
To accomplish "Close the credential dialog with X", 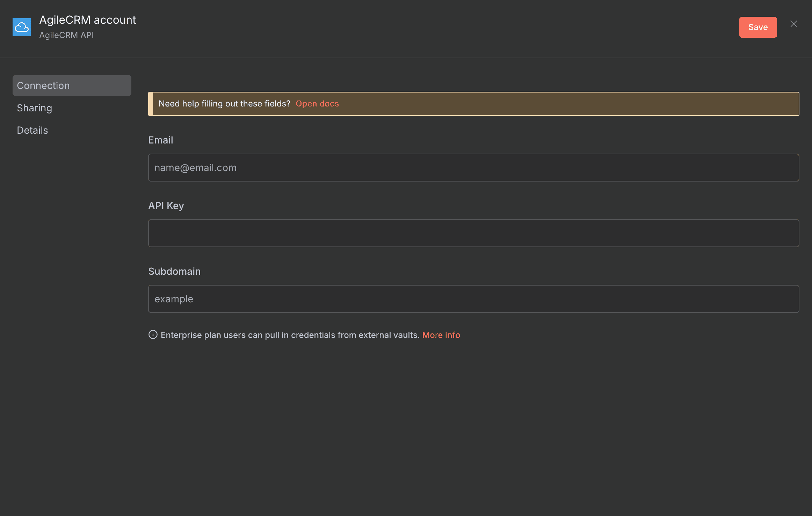I will pyautogui.click(x=794, y=24).
